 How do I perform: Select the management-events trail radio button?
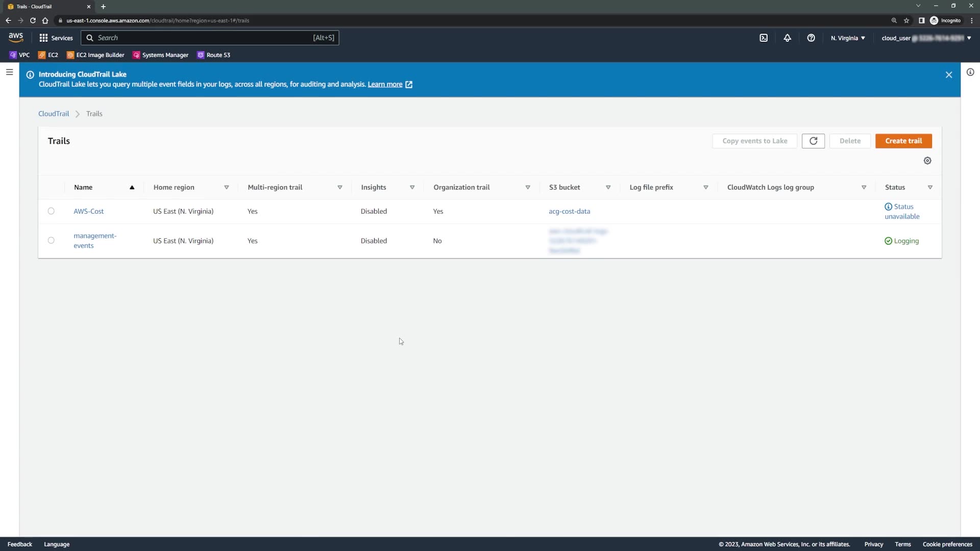(x=51, y=240)
